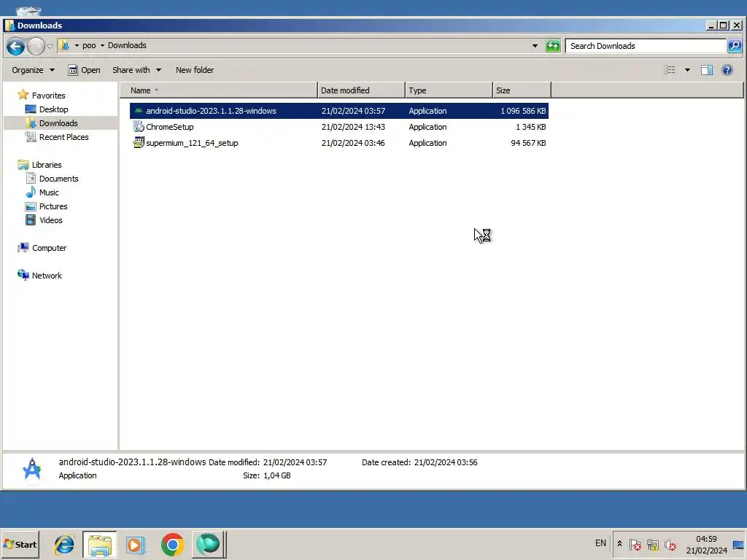747x560 pixels.
Task: Select the ChromeSetup file
Action: [x=169, y=127]
